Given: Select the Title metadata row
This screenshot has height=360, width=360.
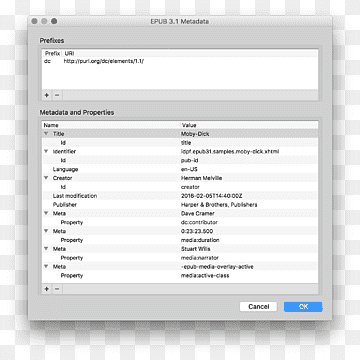Looking at the screenshot, I should 180,134.
